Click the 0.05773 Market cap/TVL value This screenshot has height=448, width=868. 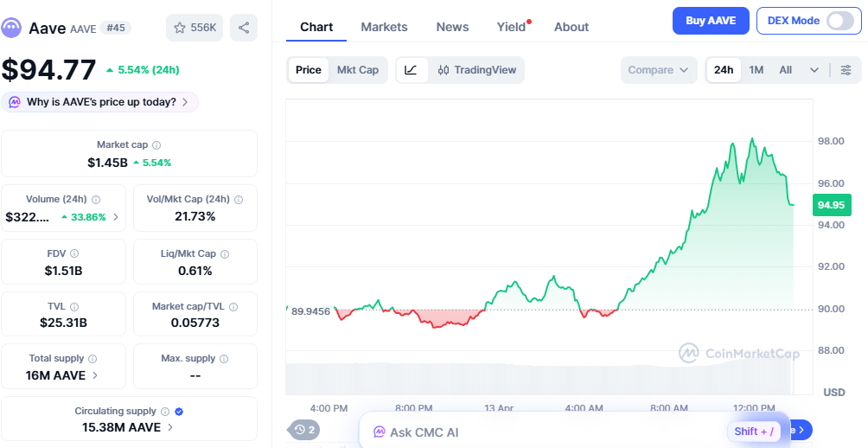coord(195,323)
